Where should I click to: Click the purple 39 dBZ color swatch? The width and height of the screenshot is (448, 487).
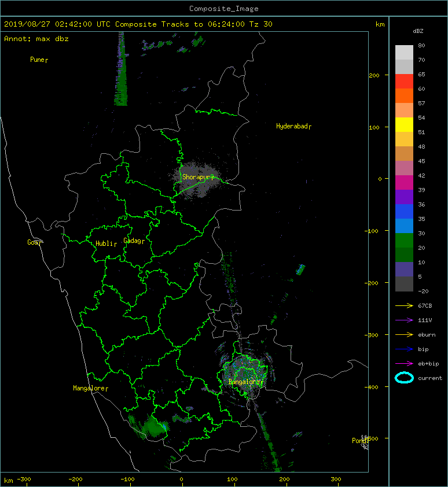(x=404, y=197)
